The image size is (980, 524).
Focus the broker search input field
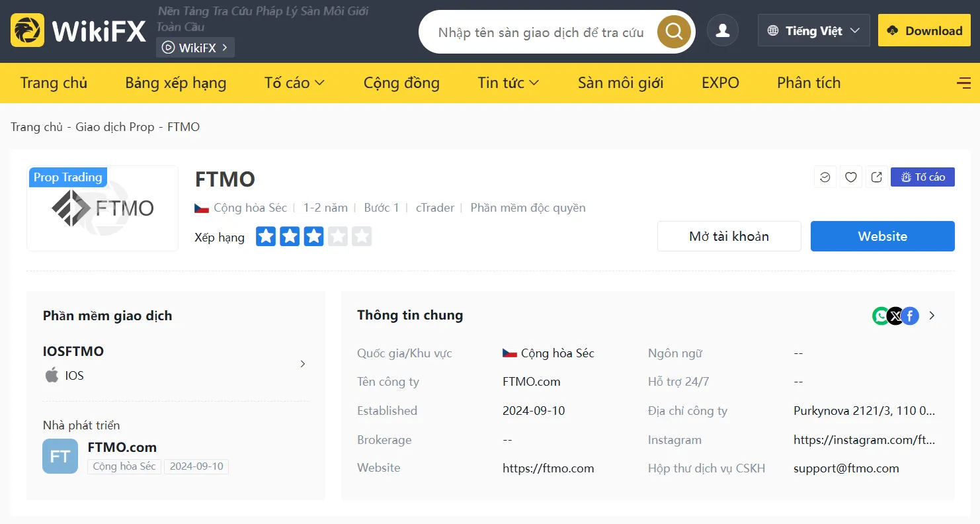coord(541,32)
